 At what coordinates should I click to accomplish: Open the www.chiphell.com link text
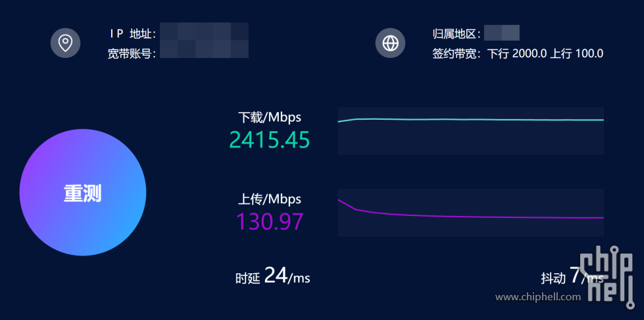(x=538, y=296)
